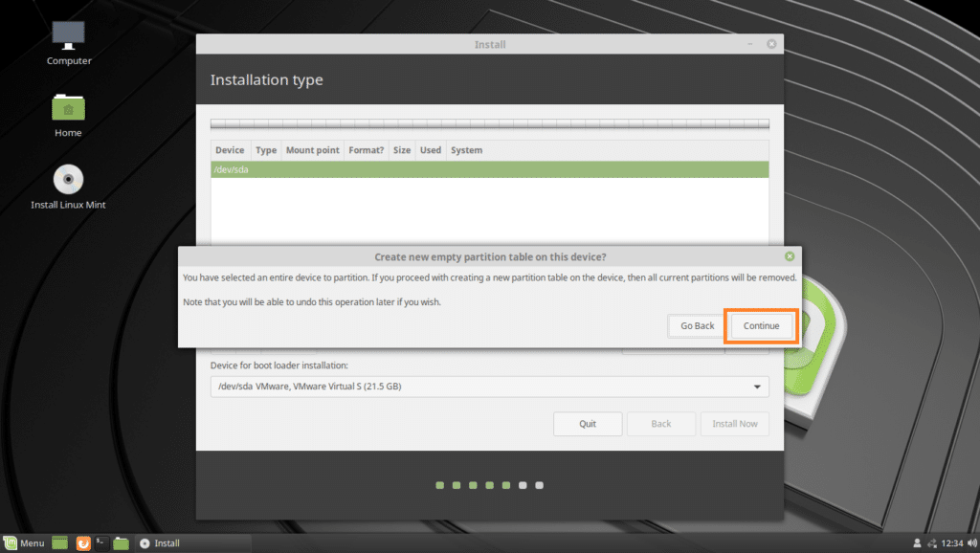Open the Home folder on the desktop
This screenshot has height=553, width=980.
click(x=67, y=107)
